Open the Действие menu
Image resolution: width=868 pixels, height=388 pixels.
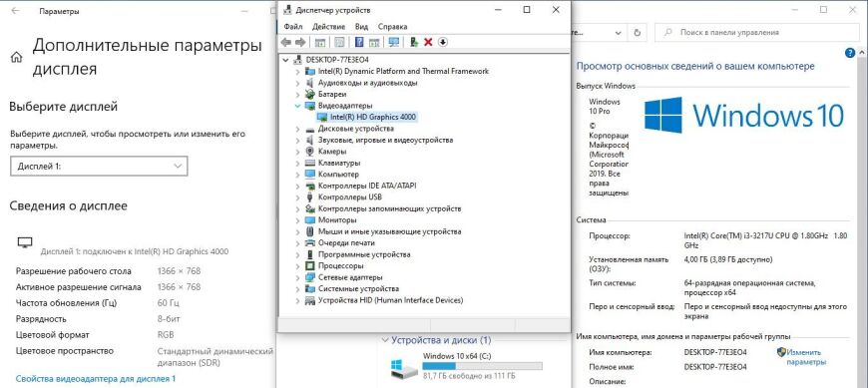point(328,27)
